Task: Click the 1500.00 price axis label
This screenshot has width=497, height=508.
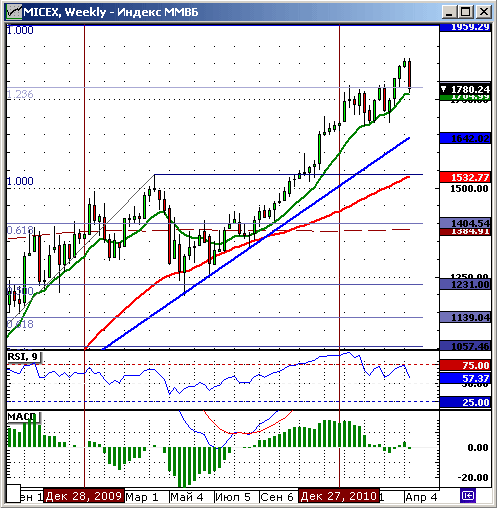Action: [469, 189]
